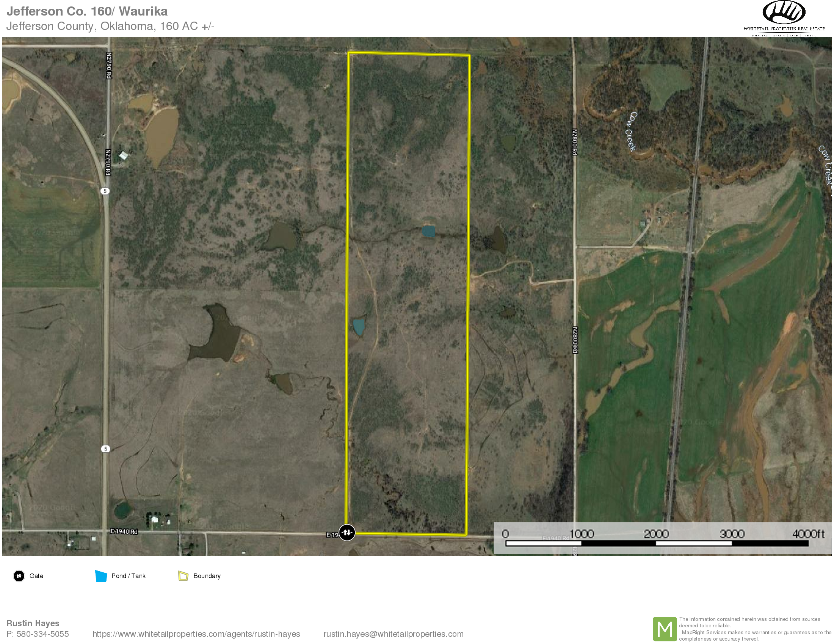Click the blue Pond / Tank legend icon

point(101,576)
